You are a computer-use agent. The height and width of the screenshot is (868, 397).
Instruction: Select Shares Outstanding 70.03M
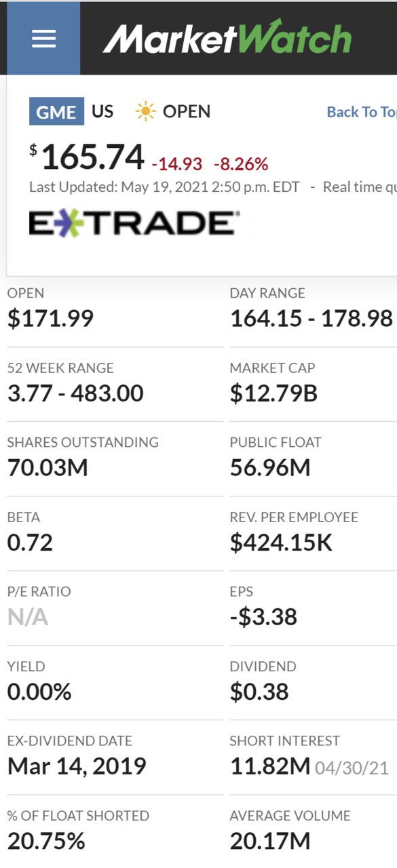pyautogui.click(x=48, y=467)
